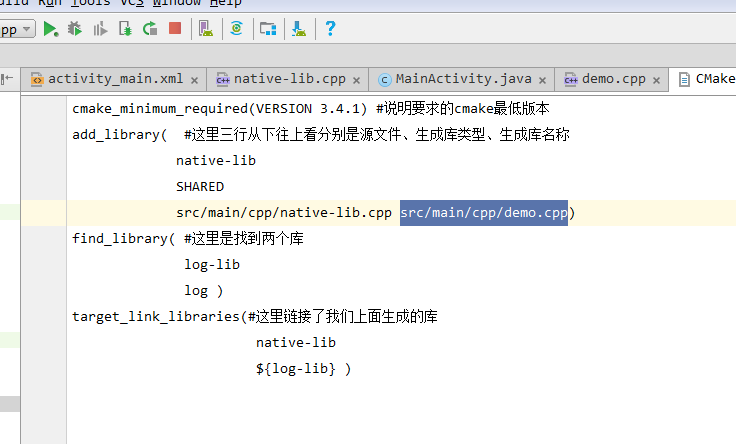
Task: Open the Help menu
Action: [225, 3]
